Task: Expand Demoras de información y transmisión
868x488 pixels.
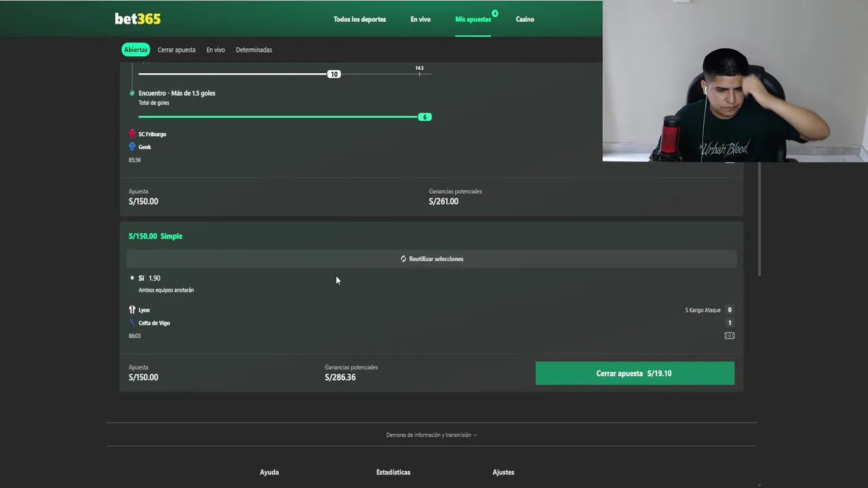Action: 431,435
